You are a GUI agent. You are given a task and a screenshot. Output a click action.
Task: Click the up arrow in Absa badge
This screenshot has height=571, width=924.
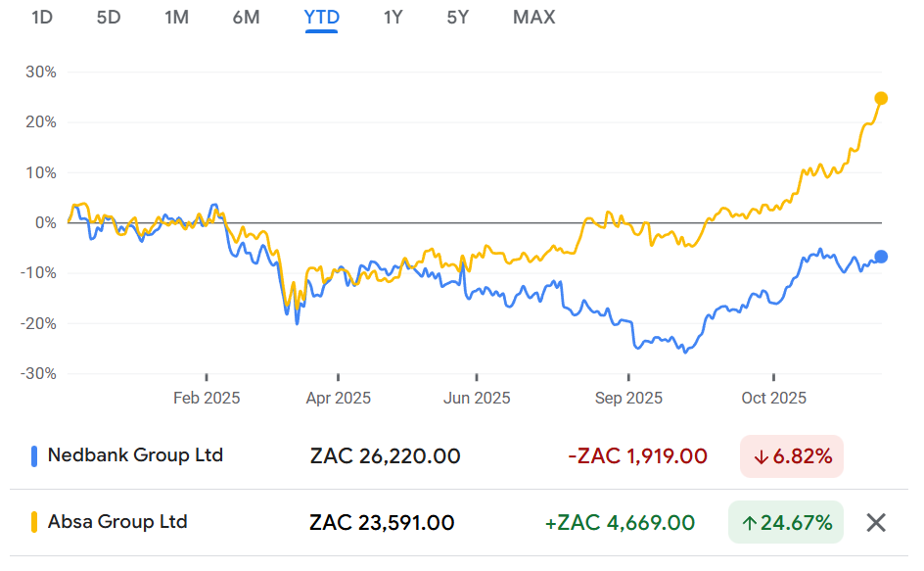coord(750,523)
